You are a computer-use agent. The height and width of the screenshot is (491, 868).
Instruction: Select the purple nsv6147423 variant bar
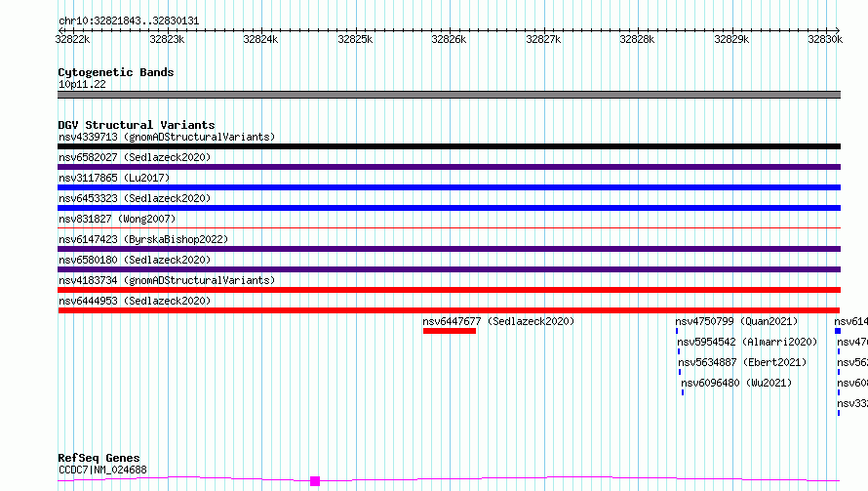(x=449, y=249)
